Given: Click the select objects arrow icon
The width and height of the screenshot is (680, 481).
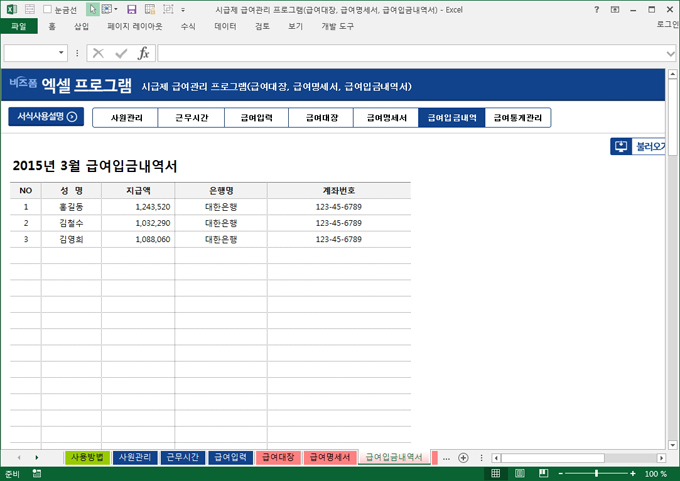Looking at the screenshot, I should coord(93,9).
